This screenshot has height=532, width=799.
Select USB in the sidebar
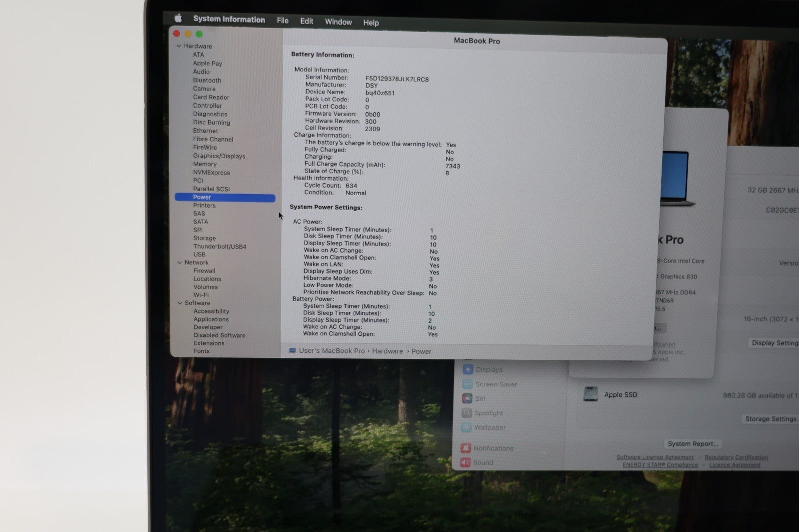[200, 255]
